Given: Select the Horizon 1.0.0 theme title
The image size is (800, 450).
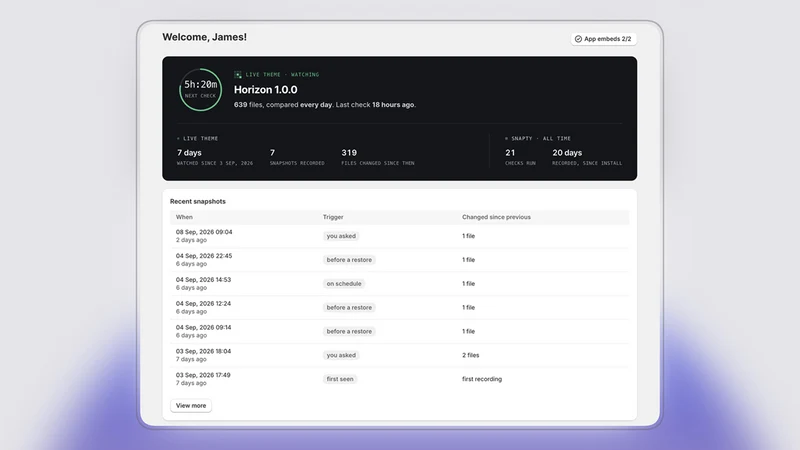Looking at the screenshot, I should (265, 90).
